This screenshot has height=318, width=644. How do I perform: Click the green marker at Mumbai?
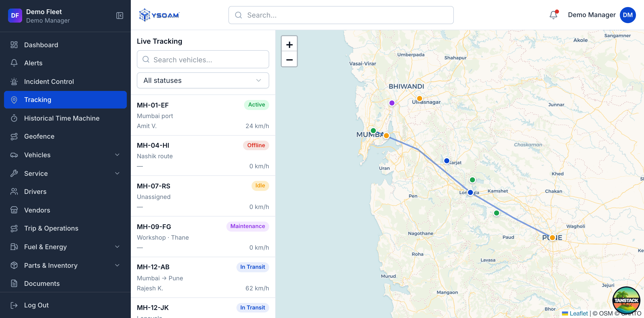373,131
